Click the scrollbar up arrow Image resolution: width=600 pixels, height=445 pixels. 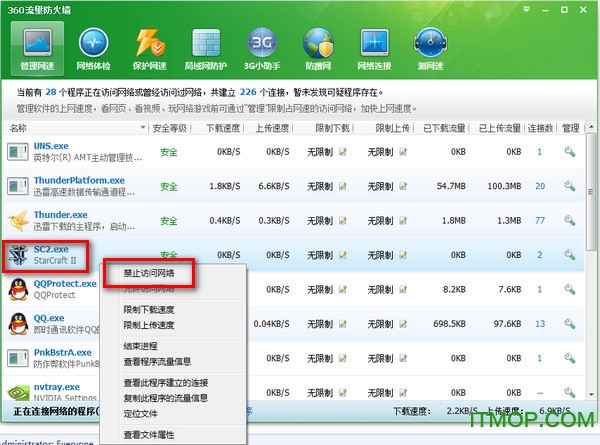[x=591, y=127]
